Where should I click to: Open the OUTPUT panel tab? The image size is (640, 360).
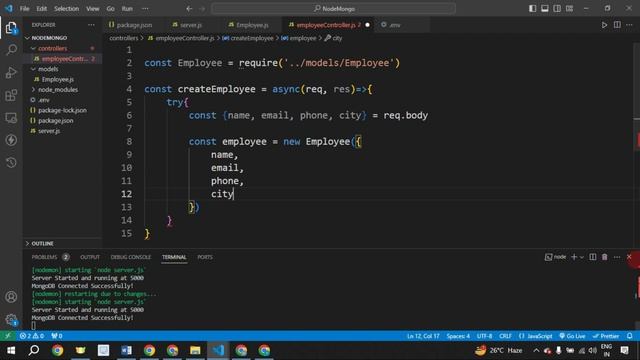coord(90,257)
